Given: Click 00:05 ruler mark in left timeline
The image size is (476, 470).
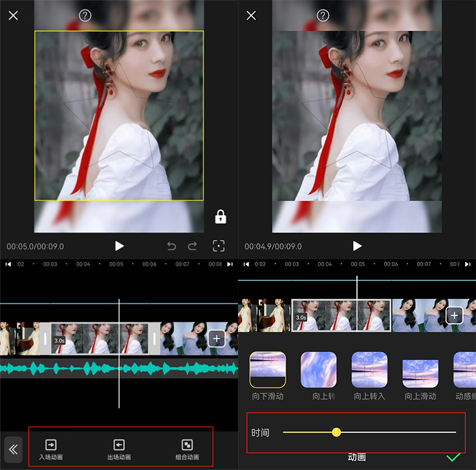Looking at the screenshot, I should [x=116, y=264].
